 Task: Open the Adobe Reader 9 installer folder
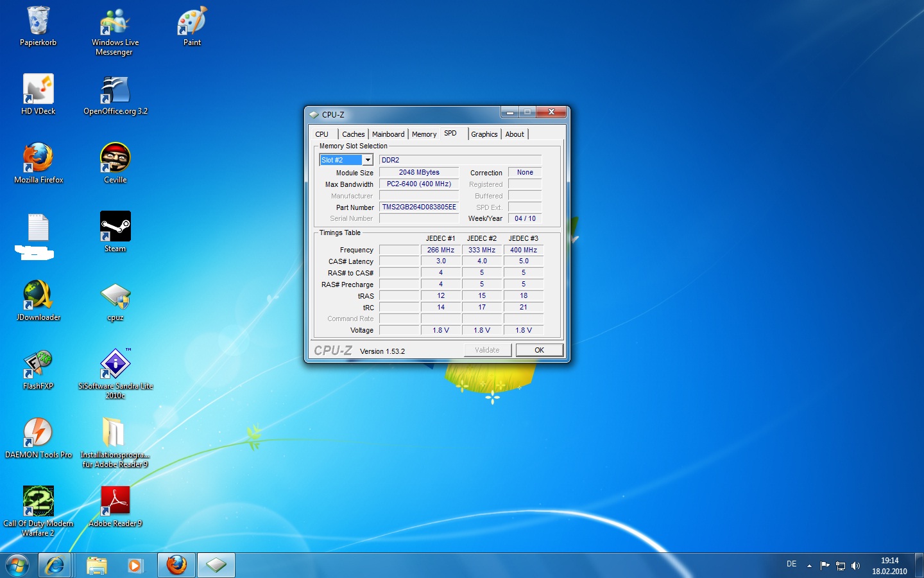(115, 442)
